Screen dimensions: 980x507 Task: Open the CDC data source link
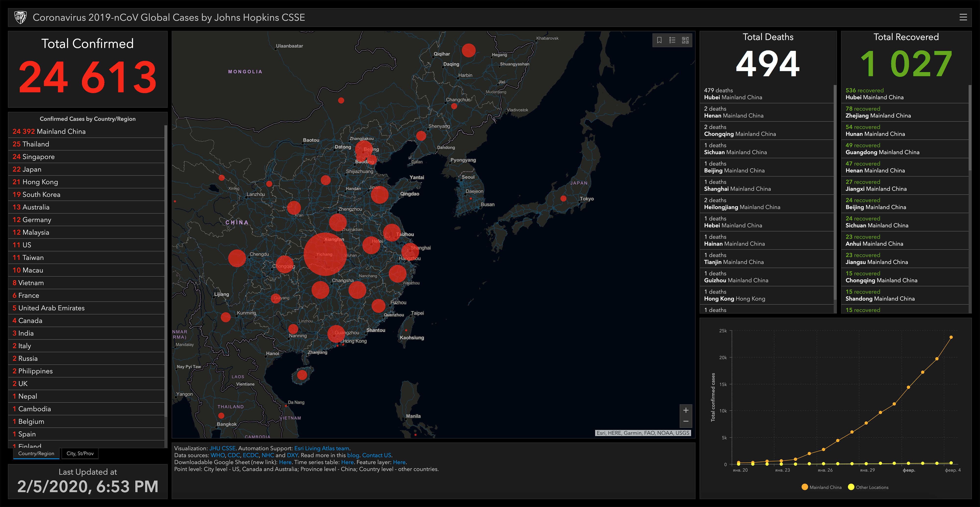pyautogui.click(x=233, y=455)
